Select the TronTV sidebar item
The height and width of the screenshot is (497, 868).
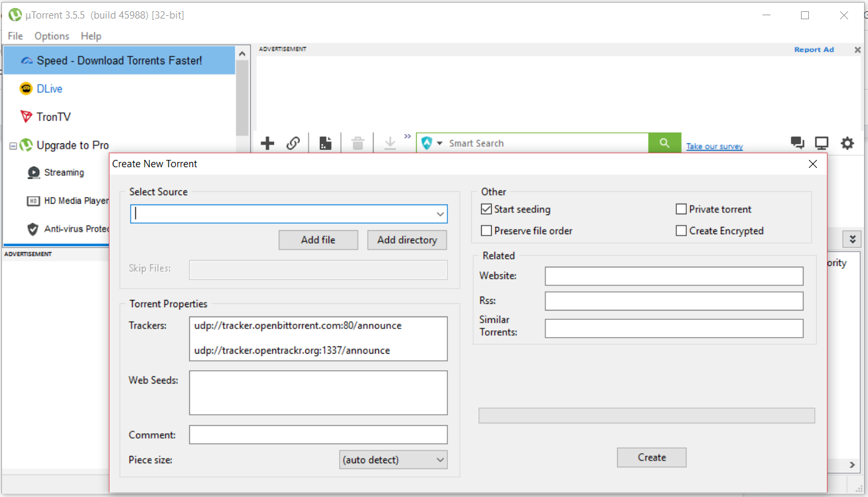(119, 117)
